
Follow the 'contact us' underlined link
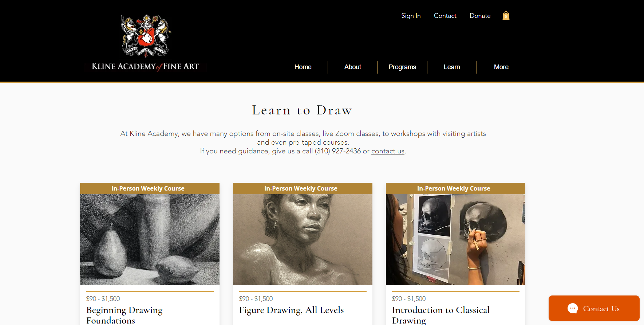(x=388, y=151)
